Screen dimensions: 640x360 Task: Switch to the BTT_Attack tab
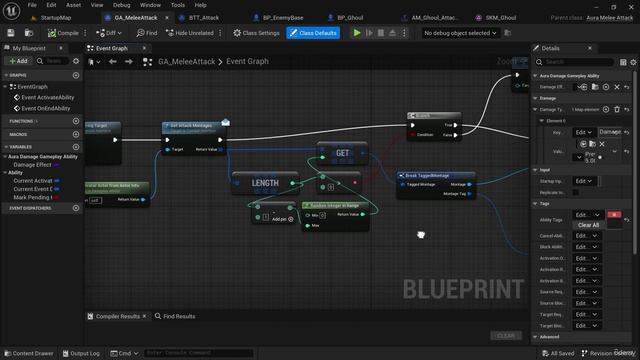204,18
